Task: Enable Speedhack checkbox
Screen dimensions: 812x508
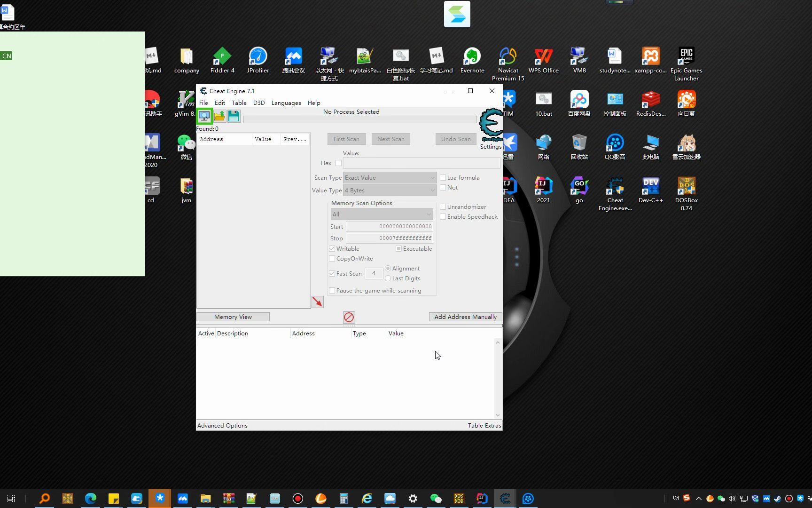Action: [x=443, y=216]
